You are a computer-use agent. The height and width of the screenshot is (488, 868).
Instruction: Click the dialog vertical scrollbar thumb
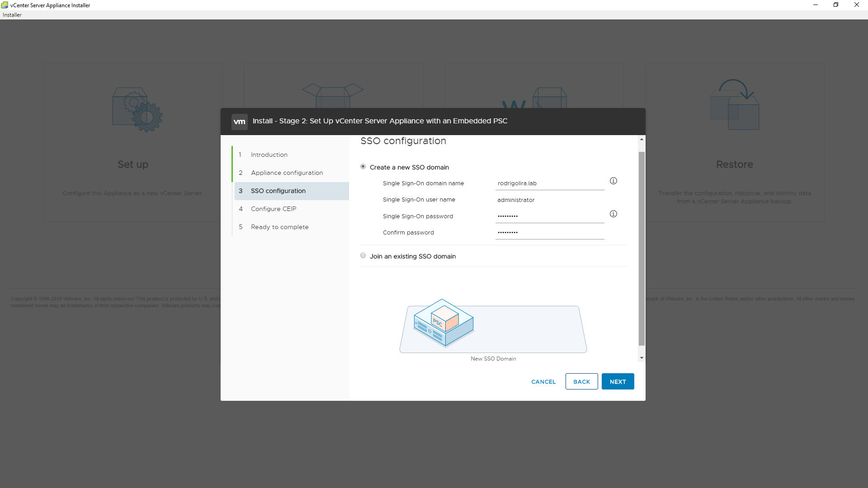point(642,249)
